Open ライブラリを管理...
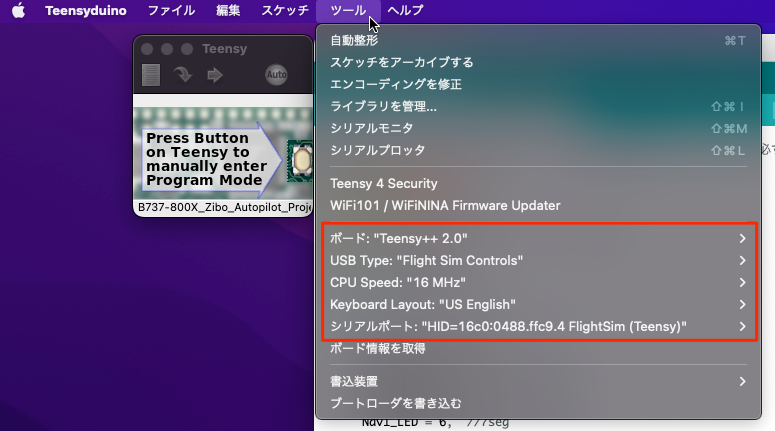 click(538, 106)
